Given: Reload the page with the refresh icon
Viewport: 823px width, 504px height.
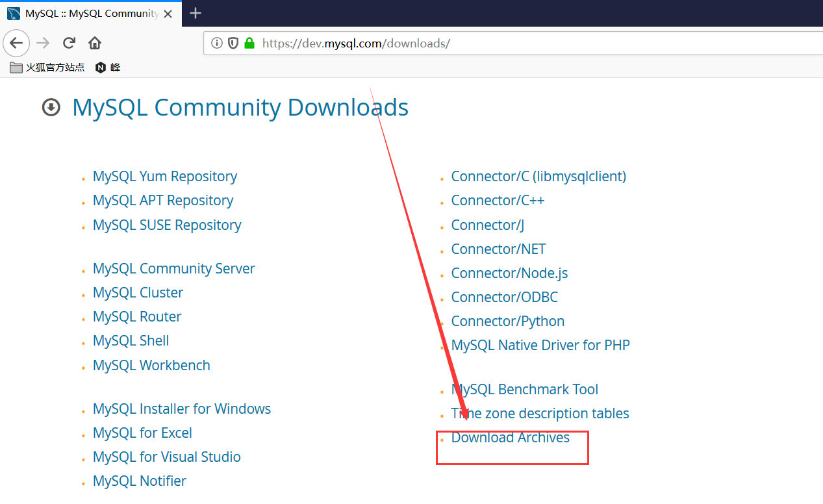Looking at the screenshot, I should click(x=69, y=44).
